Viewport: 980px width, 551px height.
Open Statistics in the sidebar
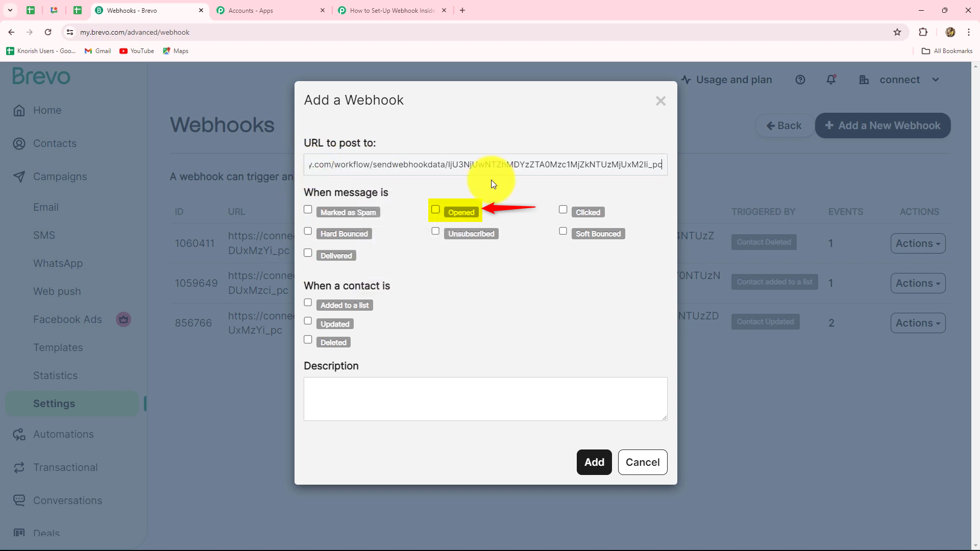(55, 375)
